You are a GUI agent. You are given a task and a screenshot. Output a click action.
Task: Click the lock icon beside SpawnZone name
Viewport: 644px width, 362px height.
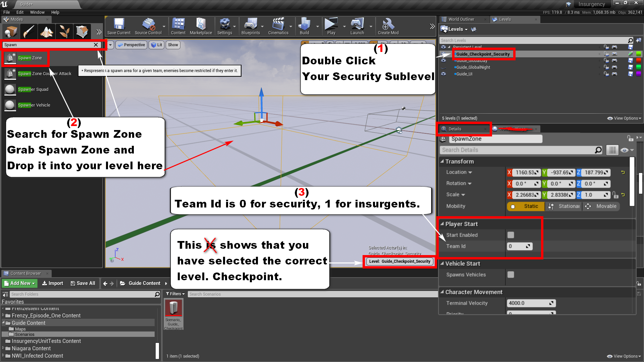pos(630,138)
